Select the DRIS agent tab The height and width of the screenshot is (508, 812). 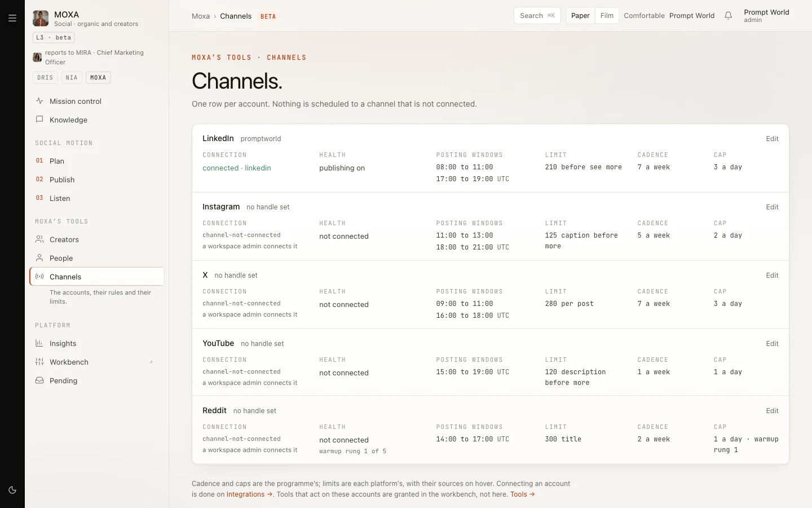pyautogui.click(x=45, y=77)
